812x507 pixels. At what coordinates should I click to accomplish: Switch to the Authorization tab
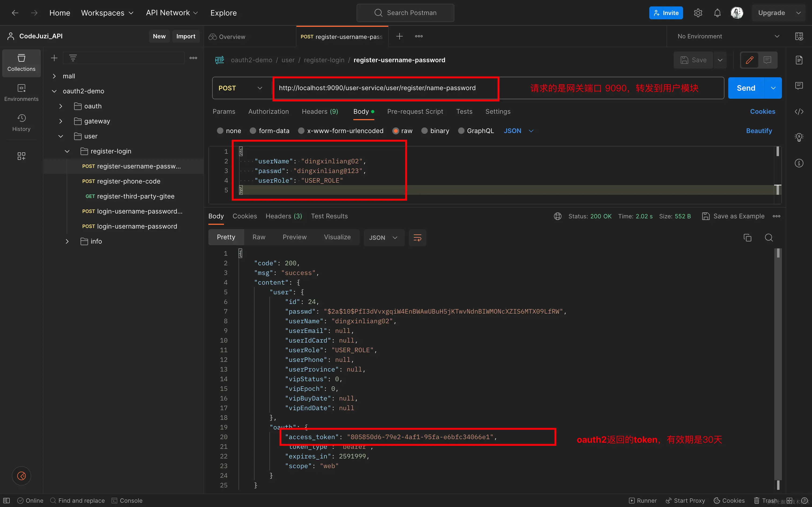point(268,111)
